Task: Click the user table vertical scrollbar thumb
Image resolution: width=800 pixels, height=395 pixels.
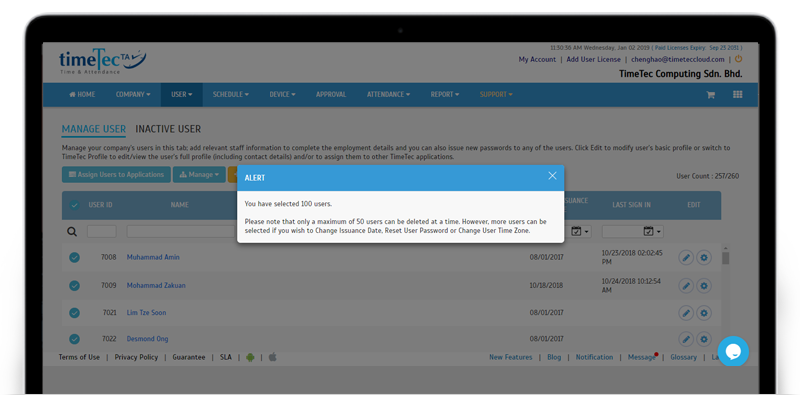Action: coord(726,258)
